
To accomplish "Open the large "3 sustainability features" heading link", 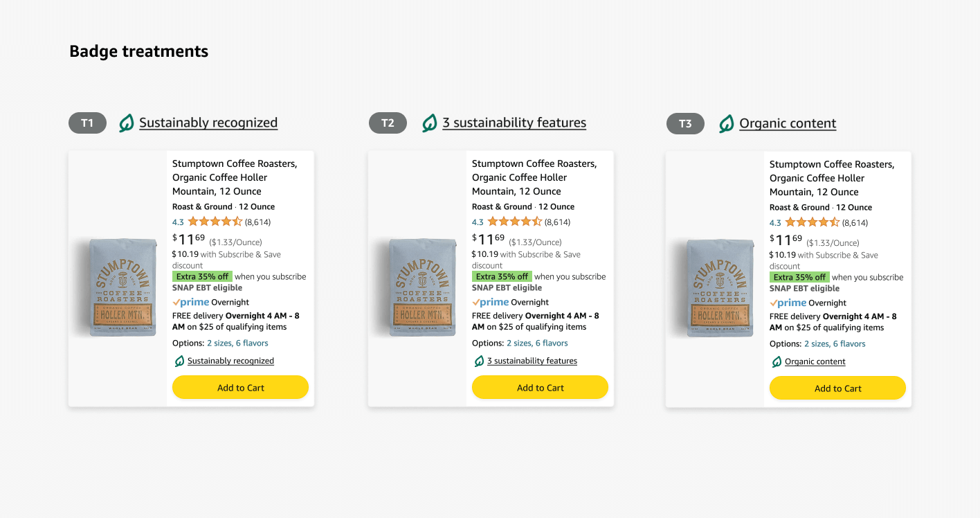I will 514,123.
